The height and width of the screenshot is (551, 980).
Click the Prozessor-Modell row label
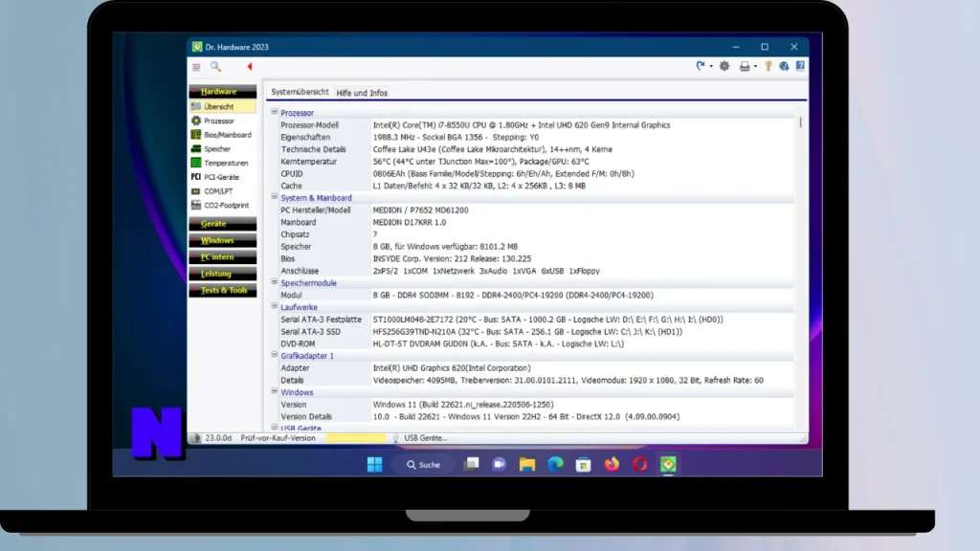(309, 125)
